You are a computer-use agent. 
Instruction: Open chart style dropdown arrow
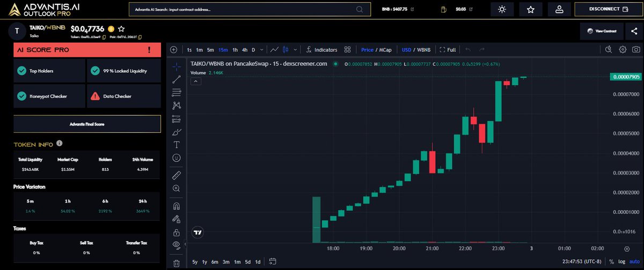tap(296, 50)
